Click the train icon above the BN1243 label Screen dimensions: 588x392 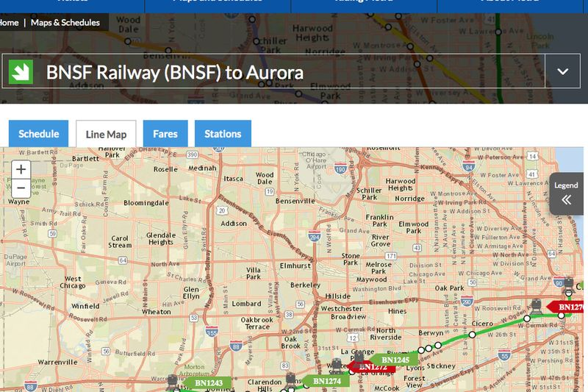(172, 382)
